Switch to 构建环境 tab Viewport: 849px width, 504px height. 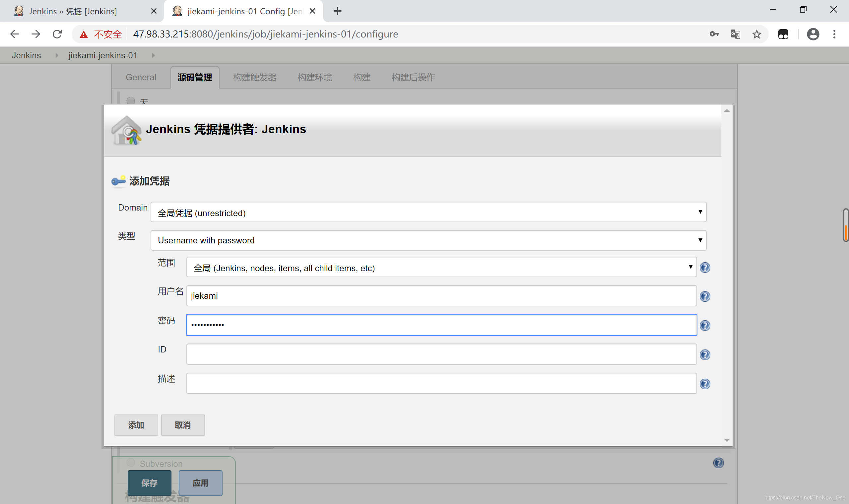coord(314,78)
